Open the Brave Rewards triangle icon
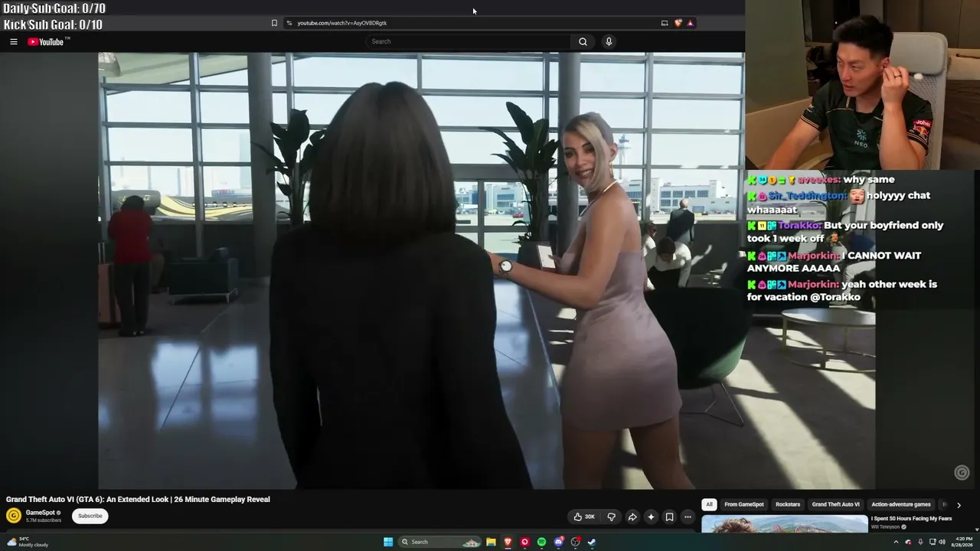 pos(690,23)
